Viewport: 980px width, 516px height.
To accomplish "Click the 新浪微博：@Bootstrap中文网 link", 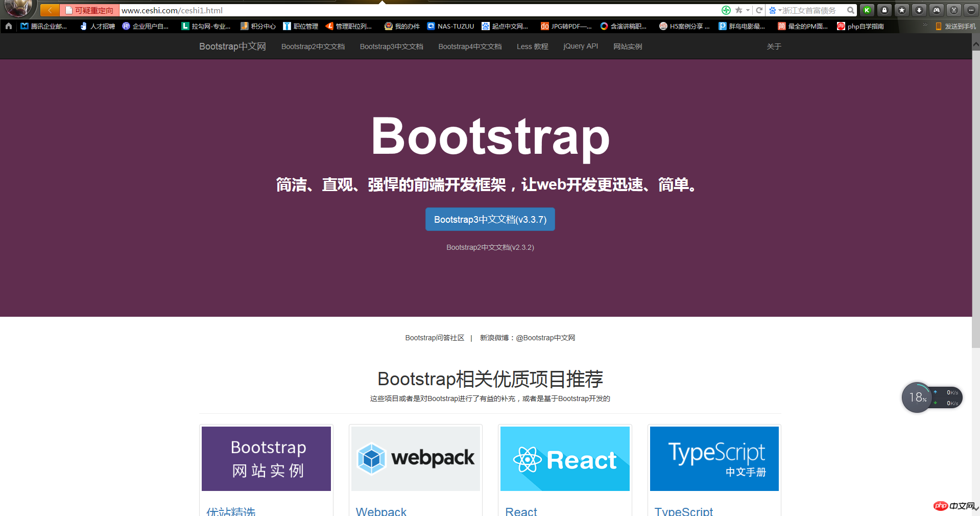I will [x=528, y=338].
